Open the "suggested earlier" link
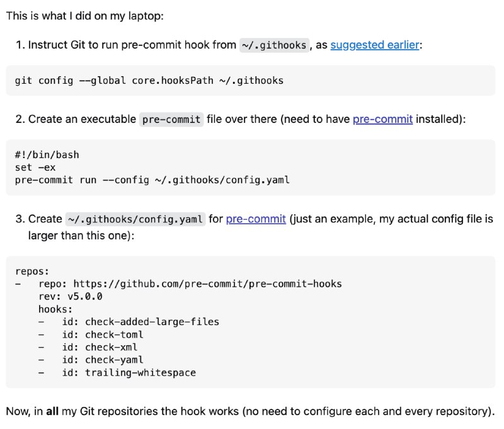Image resolution: width=504 pixels, height=429 pixels. 375,45
